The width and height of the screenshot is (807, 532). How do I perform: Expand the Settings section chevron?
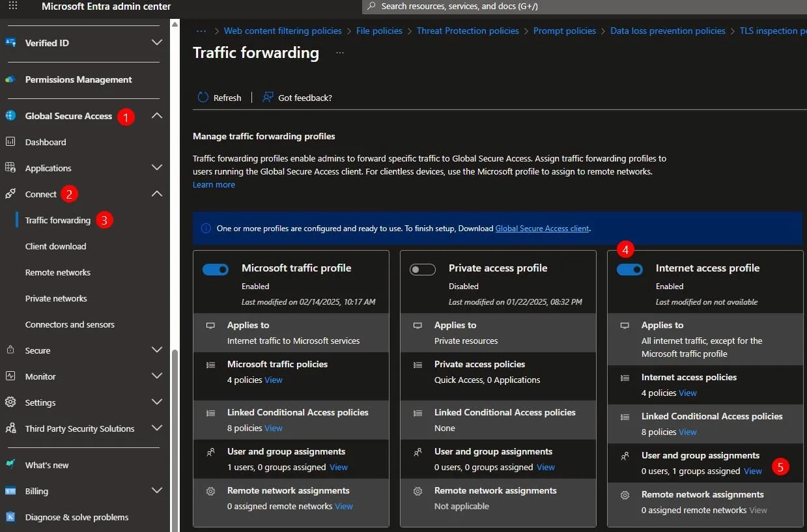pos(157,402)
